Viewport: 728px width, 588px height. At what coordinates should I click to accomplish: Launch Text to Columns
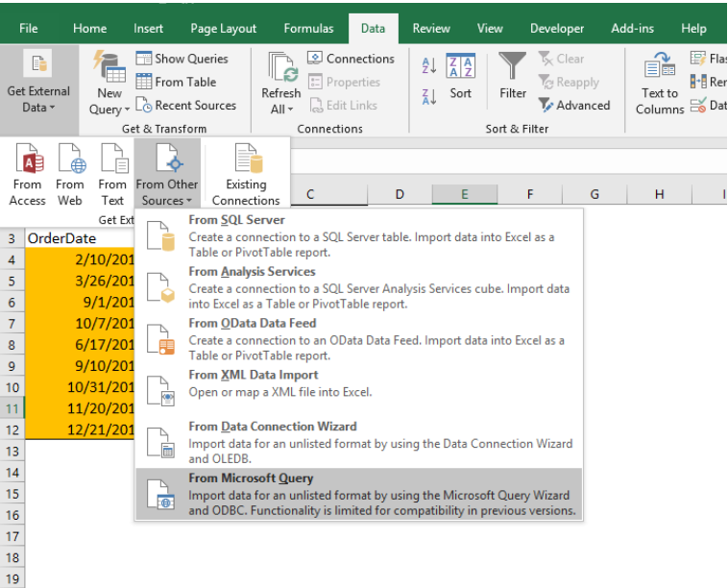point(660,84)
